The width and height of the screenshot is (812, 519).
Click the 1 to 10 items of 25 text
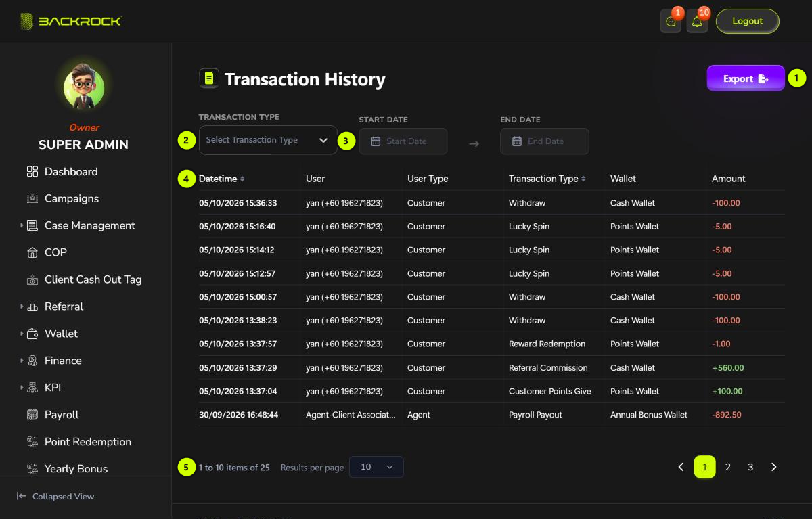234,468
